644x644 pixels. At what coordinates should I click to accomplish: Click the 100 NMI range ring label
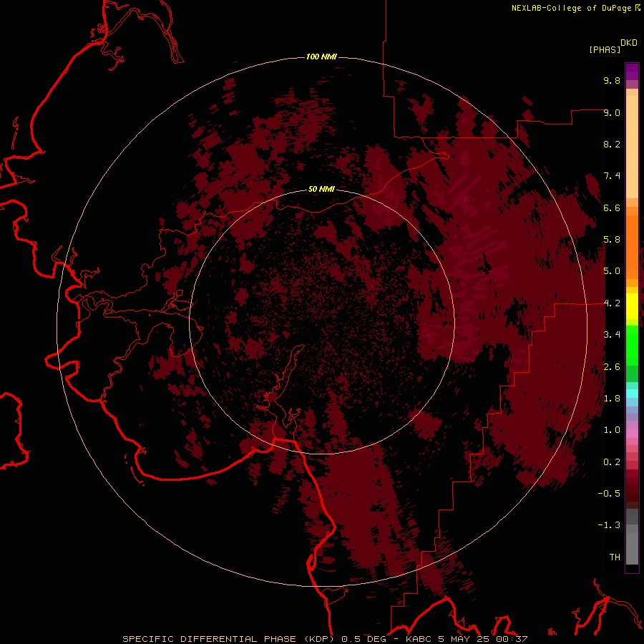point(321,57)
